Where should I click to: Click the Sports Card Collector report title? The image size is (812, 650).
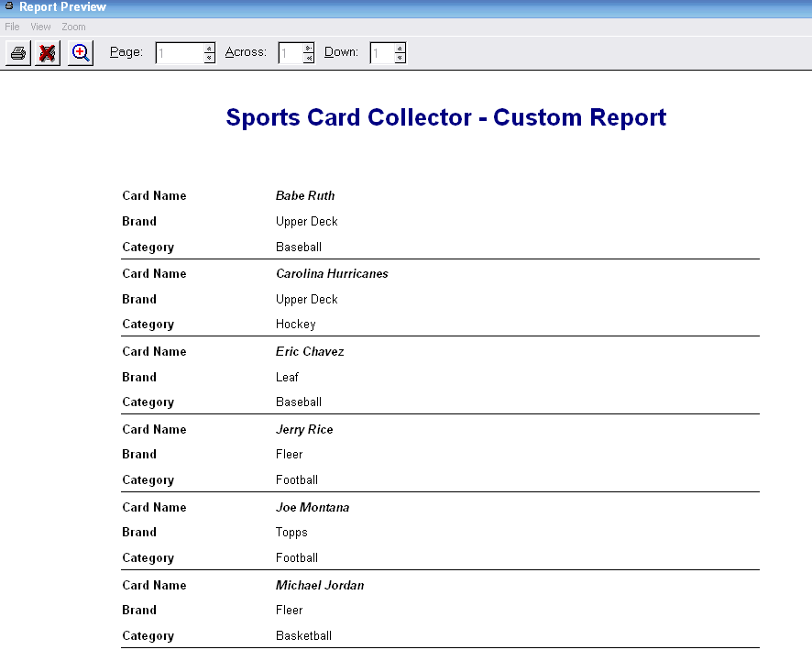[x=444, y=117]
